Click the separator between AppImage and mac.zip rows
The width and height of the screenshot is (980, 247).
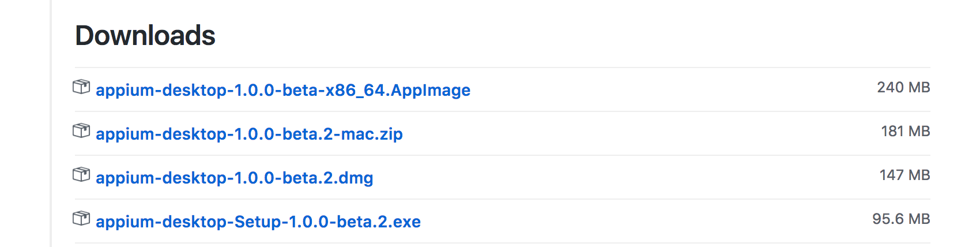pos(503,111)
